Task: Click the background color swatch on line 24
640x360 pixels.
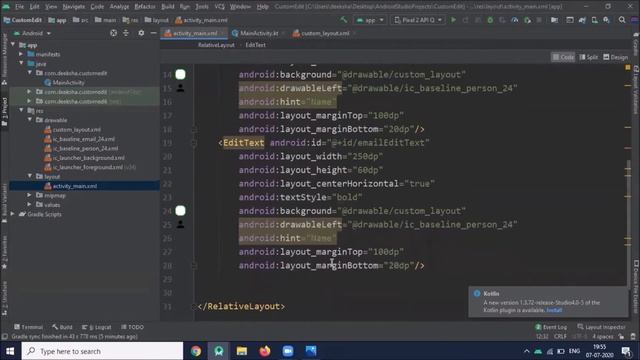Action: point(180,211)
